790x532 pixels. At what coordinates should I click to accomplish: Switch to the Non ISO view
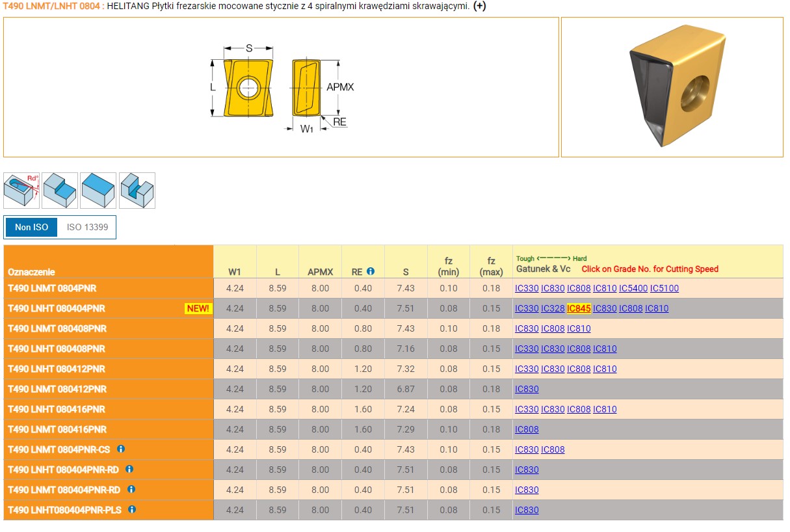coord(32,228)
